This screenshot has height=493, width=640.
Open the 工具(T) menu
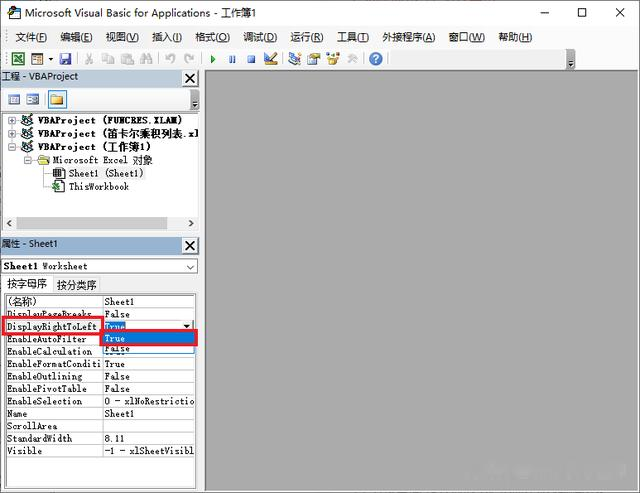click(x=353, y=38)
